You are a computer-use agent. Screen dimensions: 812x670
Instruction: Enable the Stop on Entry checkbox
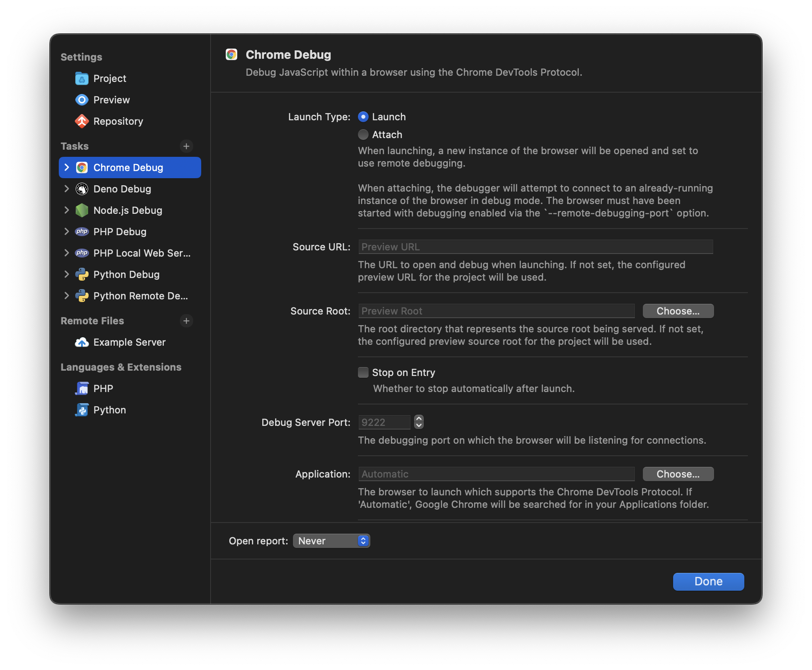(363, 372)
